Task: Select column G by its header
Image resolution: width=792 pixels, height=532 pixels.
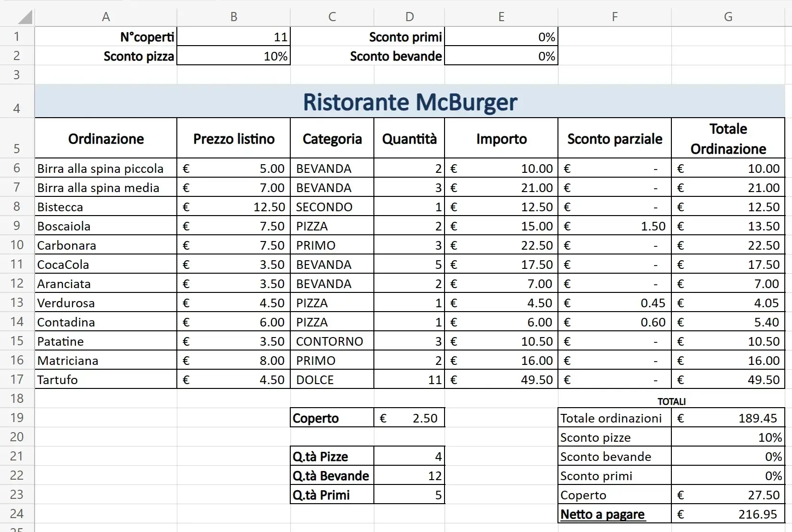Action: pos(728,17)
